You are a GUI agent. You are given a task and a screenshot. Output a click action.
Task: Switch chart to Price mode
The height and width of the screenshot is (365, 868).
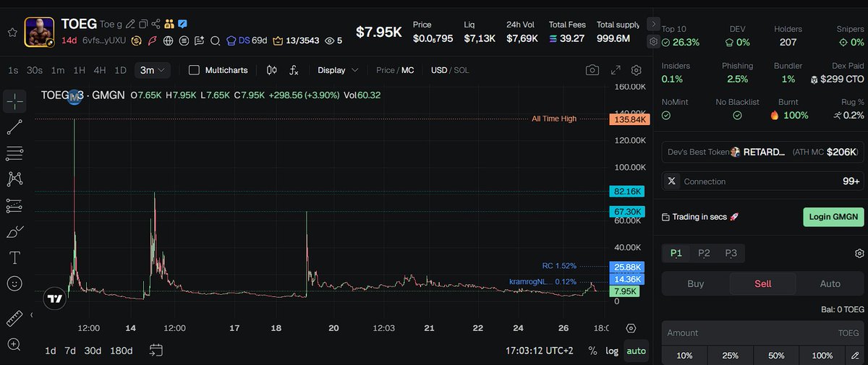(x=386, y=70)
